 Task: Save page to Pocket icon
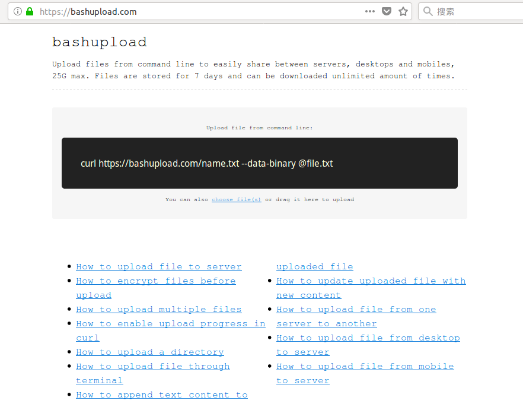pos(386,12)
